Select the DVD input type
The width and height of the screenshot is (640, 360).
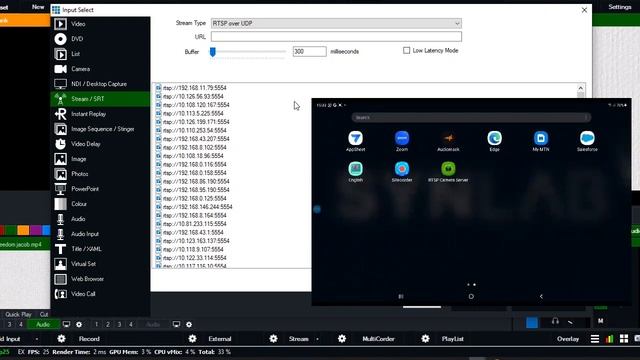click(x=100, y=39)
